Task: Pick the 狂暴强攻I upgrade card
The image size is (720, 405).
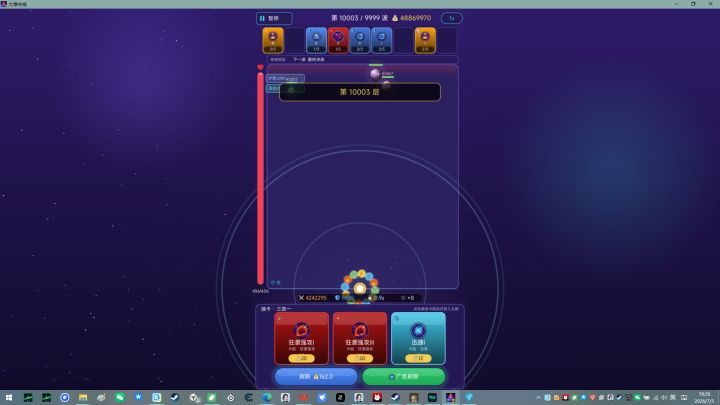Action: tap(302, 338)
